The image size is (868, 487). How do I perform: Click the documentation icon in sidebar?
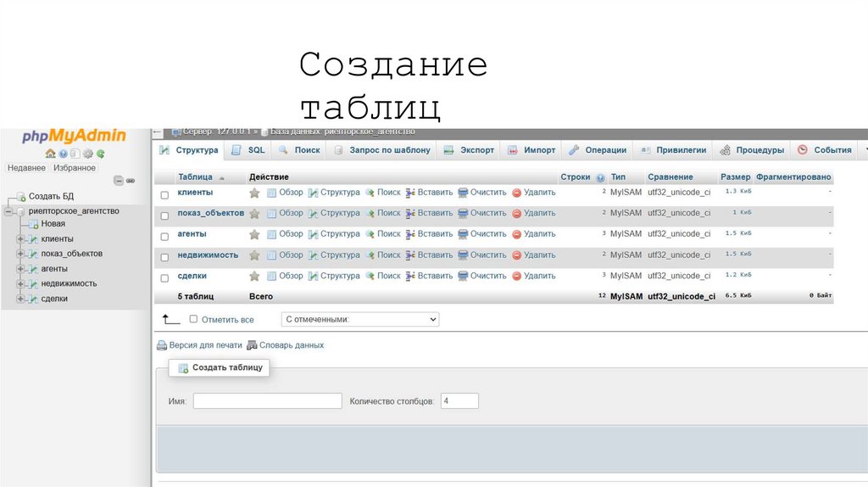tap(75, 154)
